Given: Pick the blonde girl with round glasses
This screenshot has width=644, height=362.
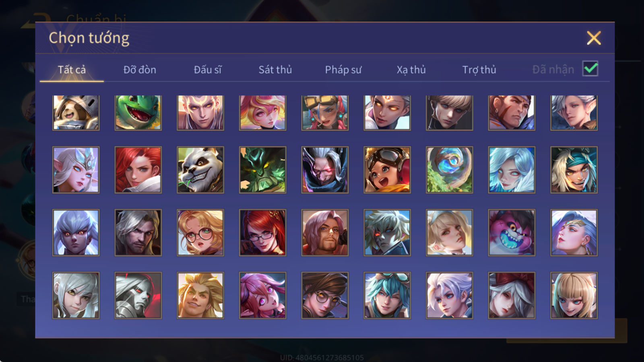Looking at the screenshot, I should tap(200, 232).
